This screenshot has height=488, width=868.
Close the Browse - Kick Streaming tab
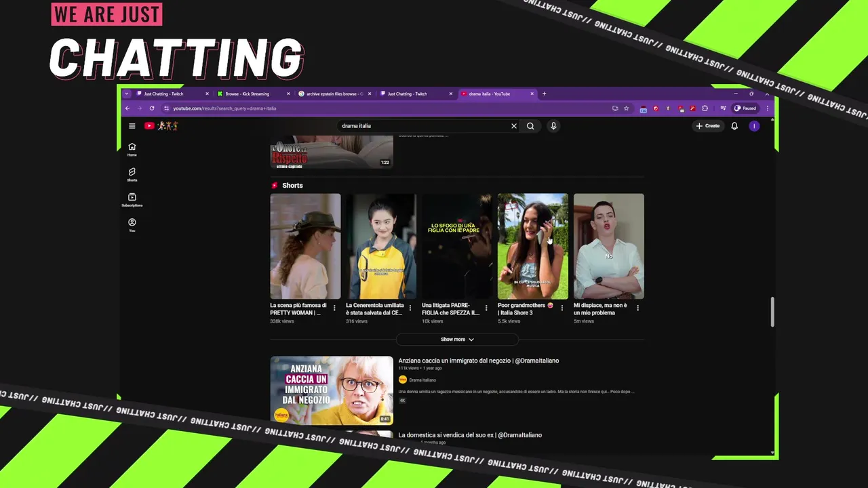288,94
